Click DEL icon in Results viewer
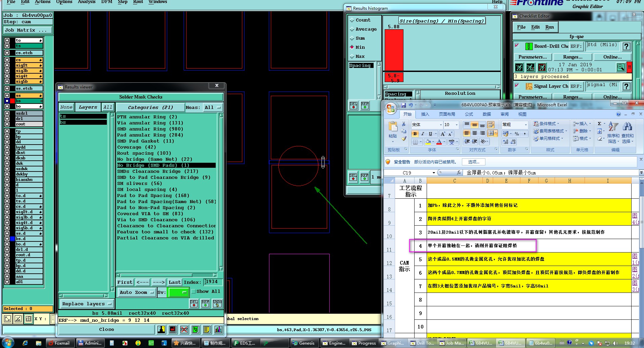Viewport: 644px width, 348px height. [194, 304]
